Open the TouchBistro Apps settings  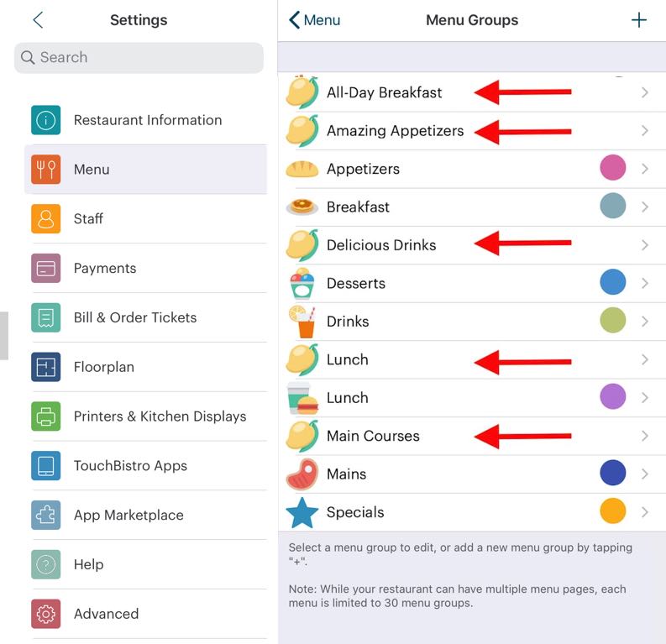click(x=130, y=466)
